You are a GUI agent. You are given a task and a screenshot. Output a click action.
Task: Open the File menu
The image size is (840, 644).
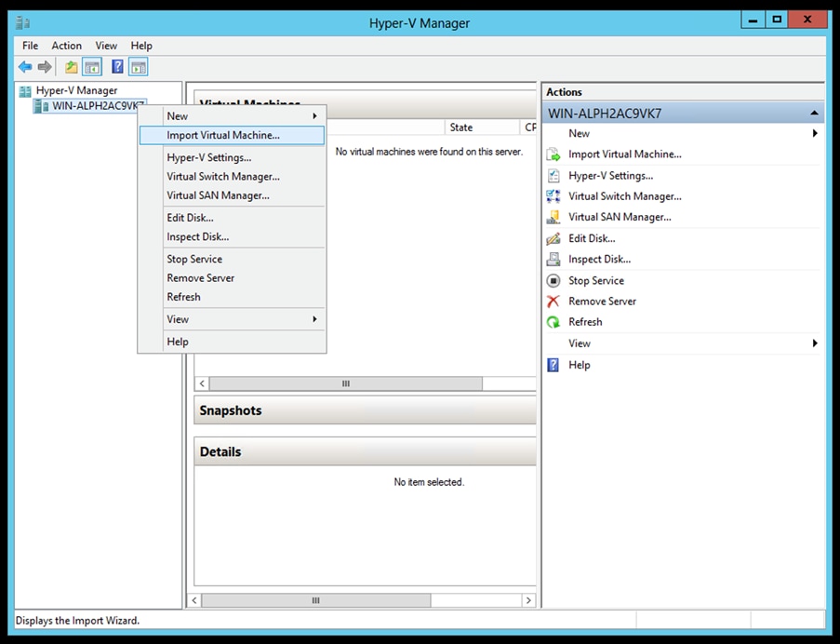click(30, 46)
